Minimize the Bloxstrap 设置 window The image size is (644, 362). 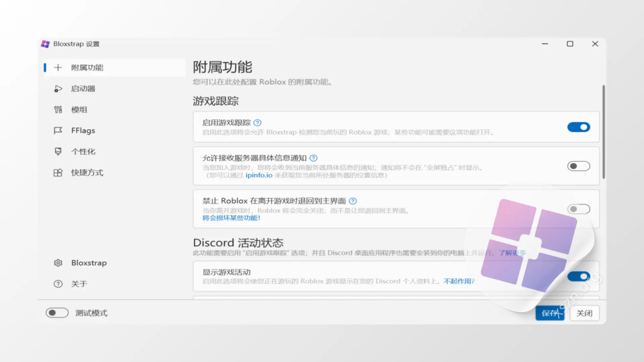point(545,44)
